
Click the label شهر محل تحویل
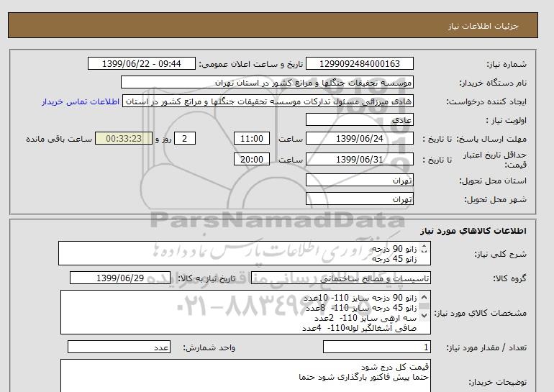point(495,199)
